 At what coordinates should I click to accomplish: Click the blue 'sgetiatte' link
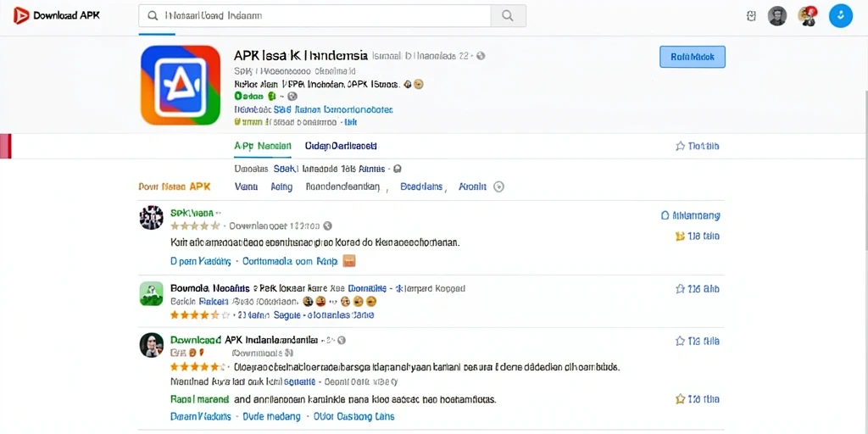299,381
